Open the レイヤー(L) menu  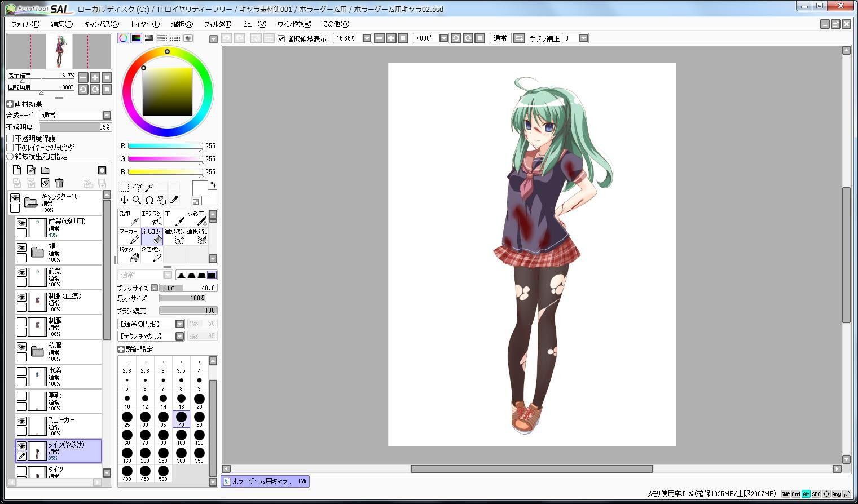click(x=146, y=24)
